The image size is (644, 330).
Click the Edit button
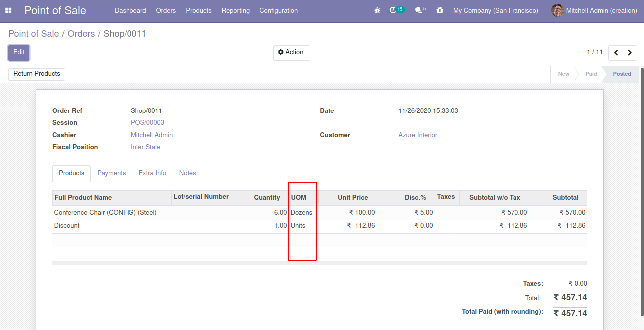pos(19,53)
